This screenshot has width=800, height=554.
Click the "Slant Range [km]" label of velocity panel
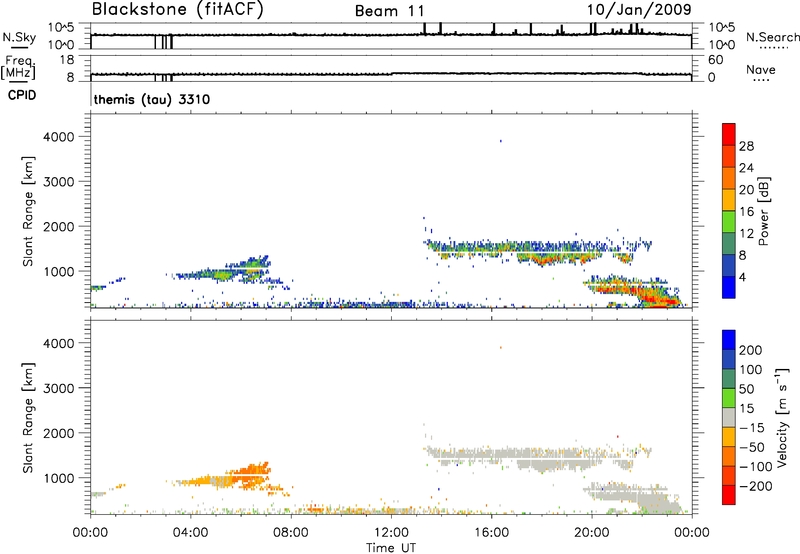click(x=28, y=418)
